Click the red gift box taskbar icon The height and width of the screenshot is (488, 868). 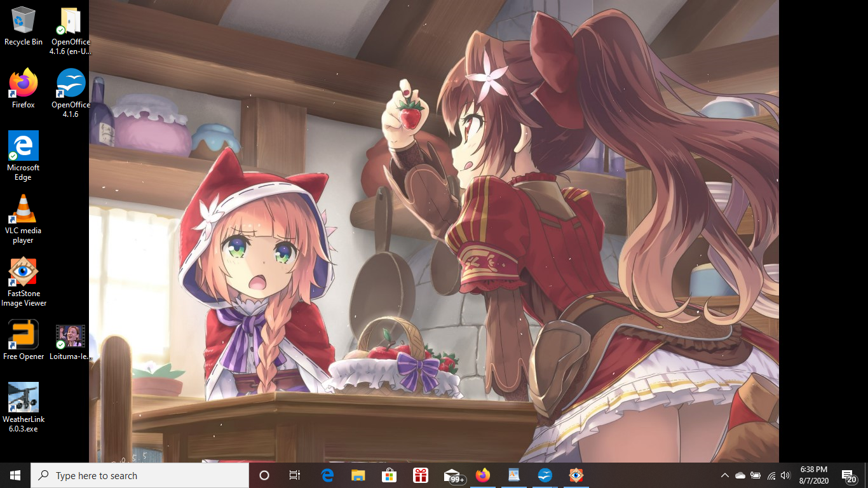pyautogui.click(x=420, y=475)
